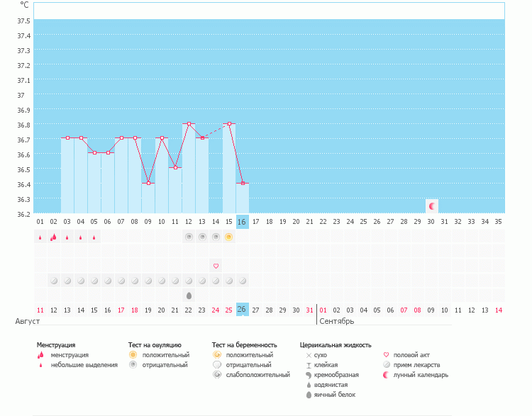
Task: Click cycle day 01 label
Action: (40, 222)
